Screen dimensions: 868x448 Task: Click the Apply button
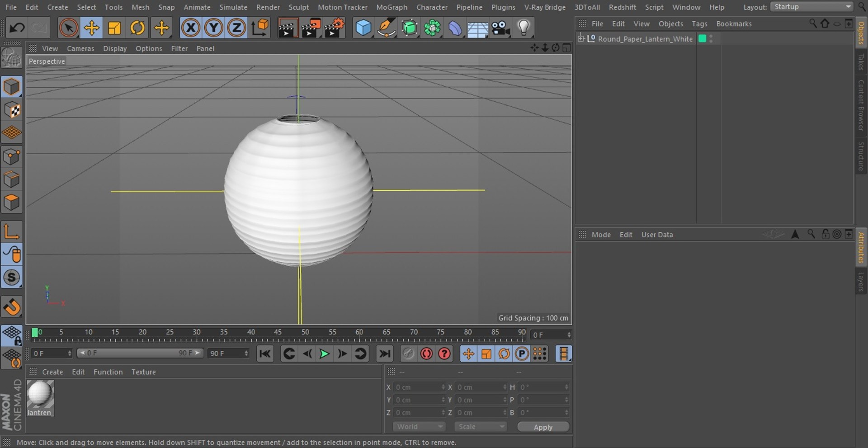[x=543, y=427]
